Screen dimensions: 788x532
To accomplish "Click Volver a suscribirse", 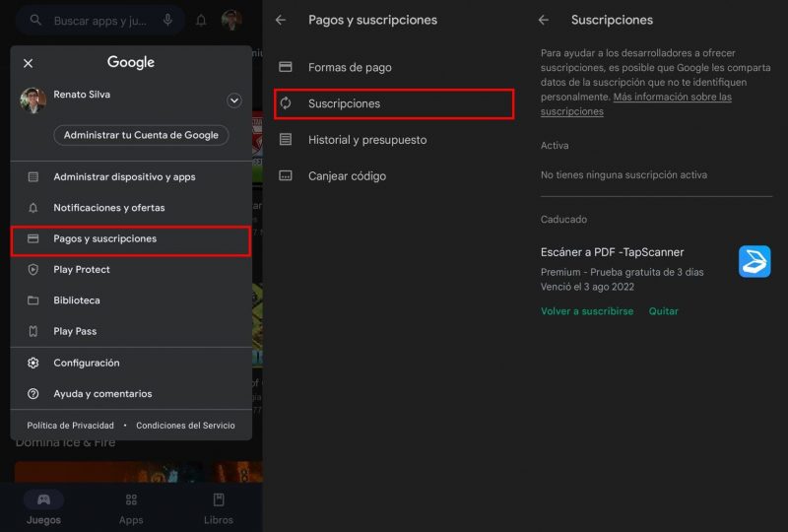I will (587, 311).
